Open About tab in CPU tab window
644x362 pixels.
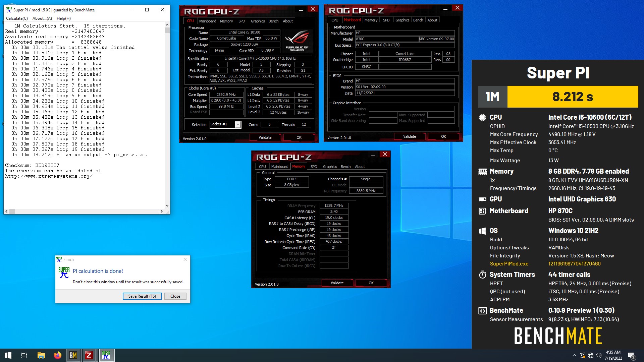[288, 21]
